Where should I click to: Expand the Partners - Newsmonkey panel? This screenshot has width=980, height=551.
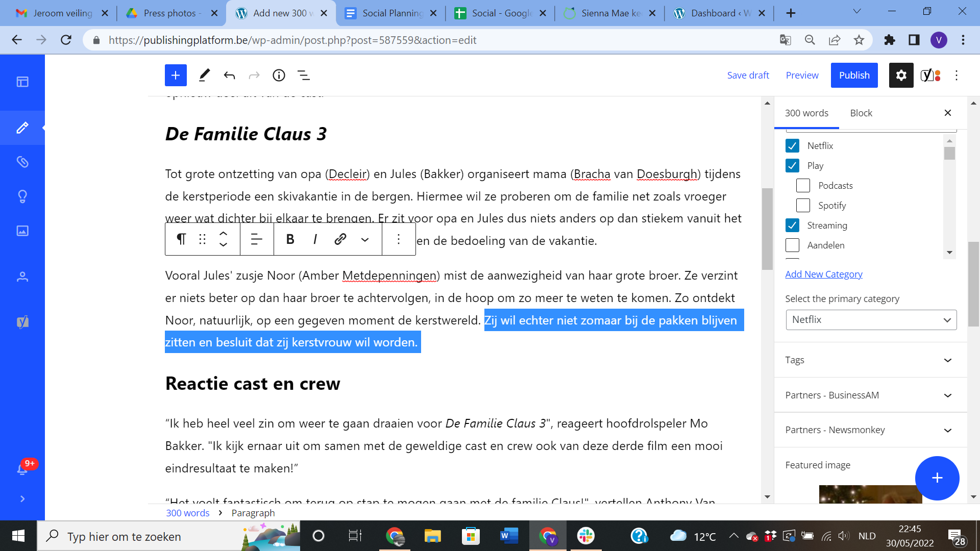tap(870, 430)
